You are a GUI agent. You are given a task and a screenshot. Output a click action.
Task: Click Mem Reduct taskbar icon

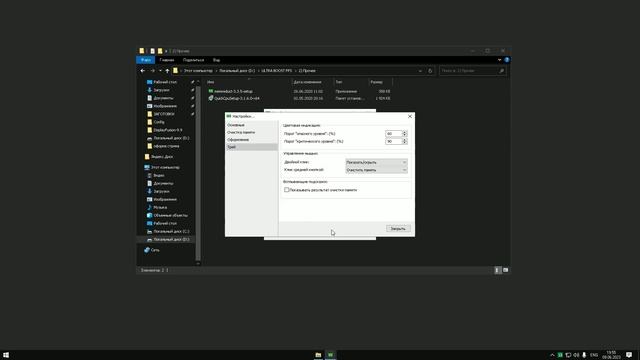point(330,355)
